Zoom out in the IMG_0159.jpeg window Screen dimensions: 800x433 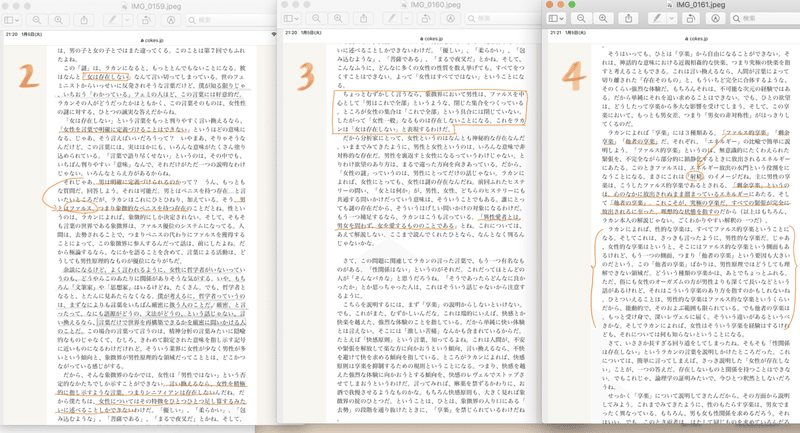[x=37, y=20]
